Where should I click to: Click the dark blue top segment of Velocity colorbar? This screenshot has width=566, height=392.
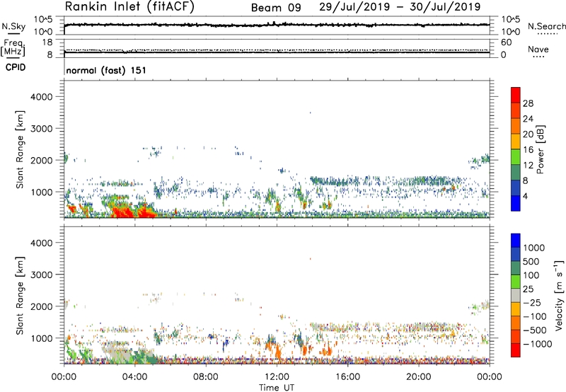pos(516,241)
